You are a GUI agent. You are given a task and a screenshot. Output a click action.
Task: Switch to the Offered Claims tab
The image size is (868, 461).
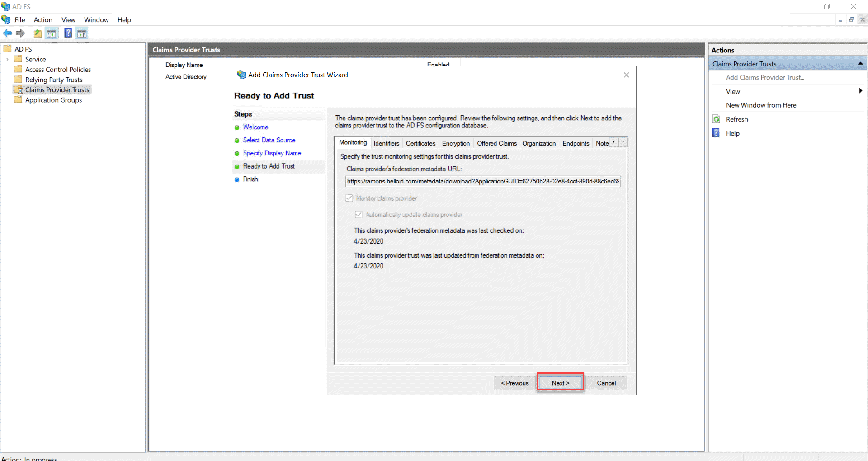click(x=497, y=143)
